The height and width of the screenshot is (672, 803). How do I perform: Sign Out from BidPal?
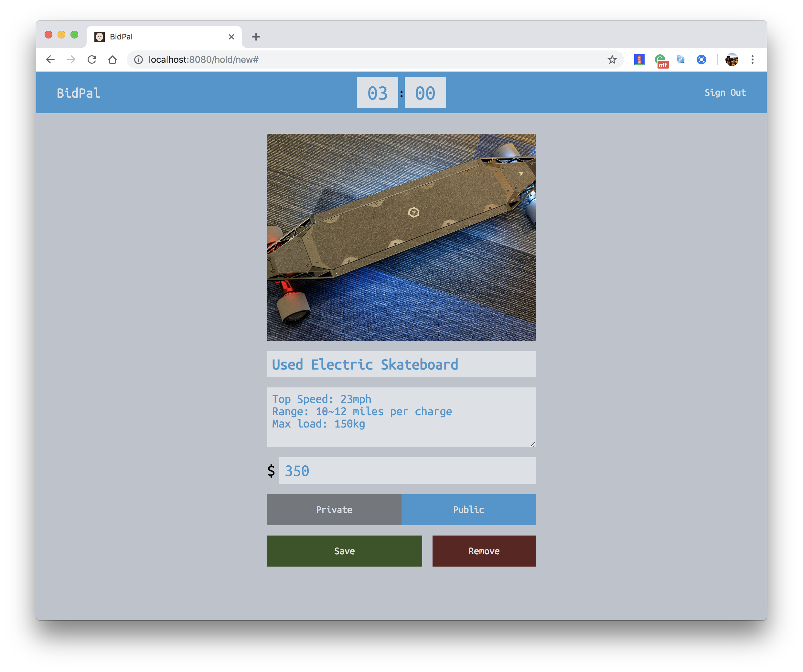725,92
